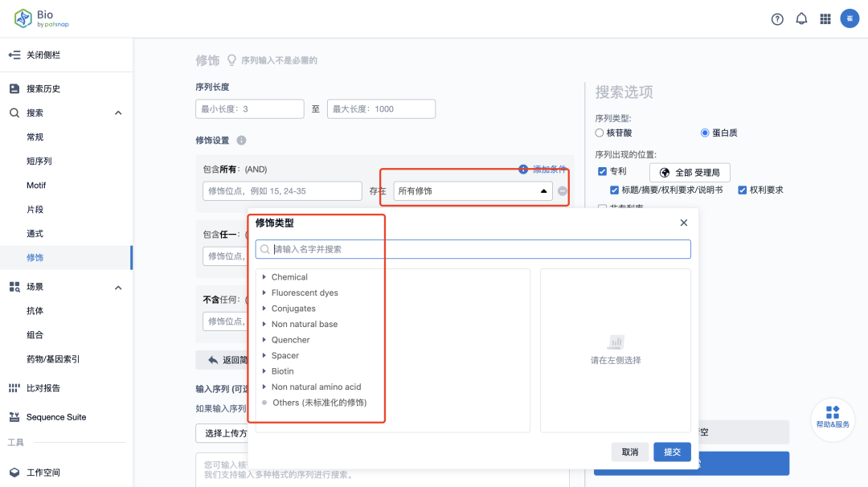Viewport: 868px width, 487px height.
Task: Expand the Fluorescent dyes node
Action: pos(264,293)
